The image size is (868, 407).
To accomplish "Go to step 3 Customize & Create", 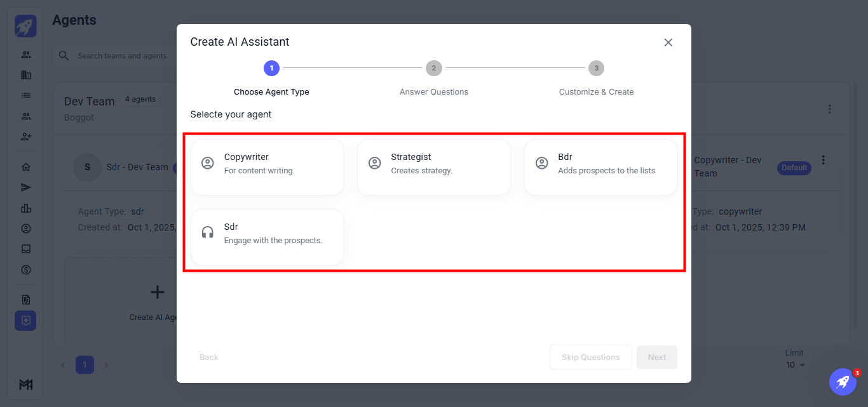I will pyautogui.click(x=596, y=69).
